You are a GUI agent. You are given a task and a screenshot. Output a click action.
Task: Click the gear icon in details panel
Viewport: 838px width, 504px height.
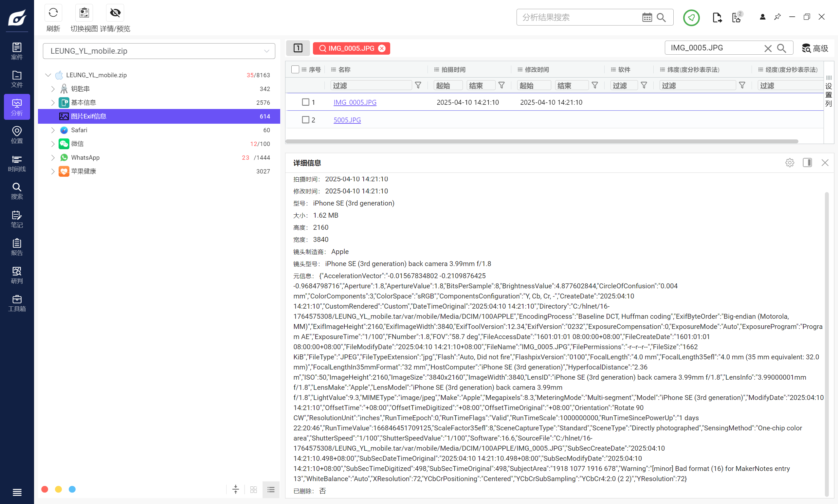click(790, 163)
